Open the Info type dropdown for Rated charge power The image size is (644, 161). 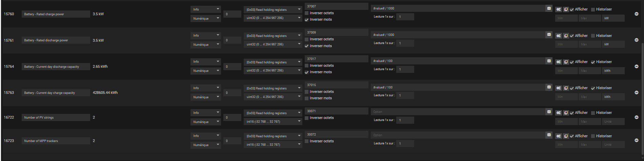205,9
